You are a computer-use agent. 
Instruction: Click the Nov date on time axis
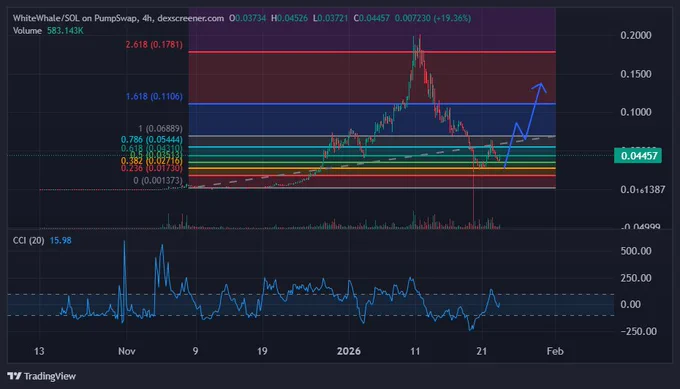coord(127,351)
